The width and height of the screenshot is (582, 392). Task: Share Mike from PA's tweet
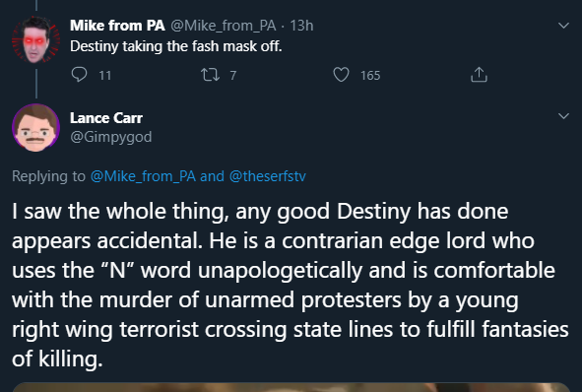tap(479, 75)
